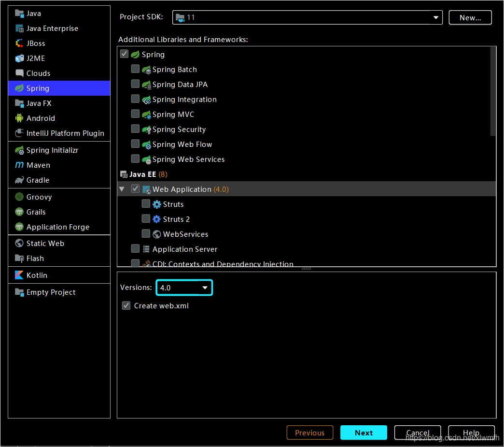This screenshot has height=447, width=504.
Task: Check the Spring Web Services checkbox
Action: coord(135,159)
